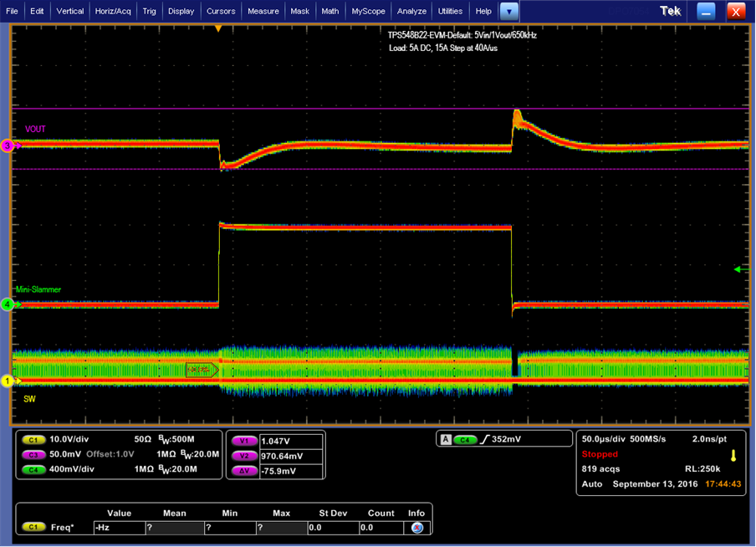Open the C4 channel badge showing 400mV/div
This screenshot has height=547, width=756.
pos(32,468)
